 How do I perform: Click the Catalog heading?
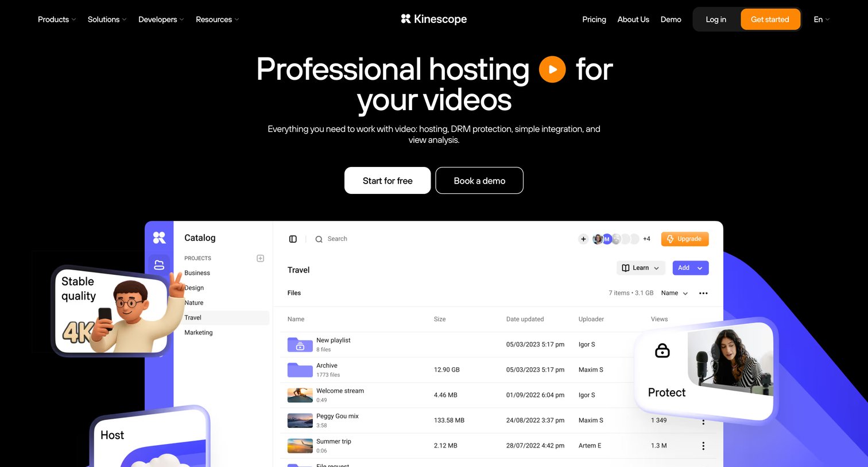tap(200, 238)
